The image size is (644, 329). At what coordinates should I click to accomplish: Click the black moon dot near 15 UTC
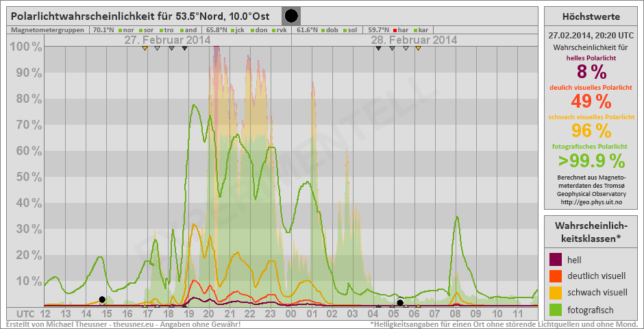[x=102, y=300]
